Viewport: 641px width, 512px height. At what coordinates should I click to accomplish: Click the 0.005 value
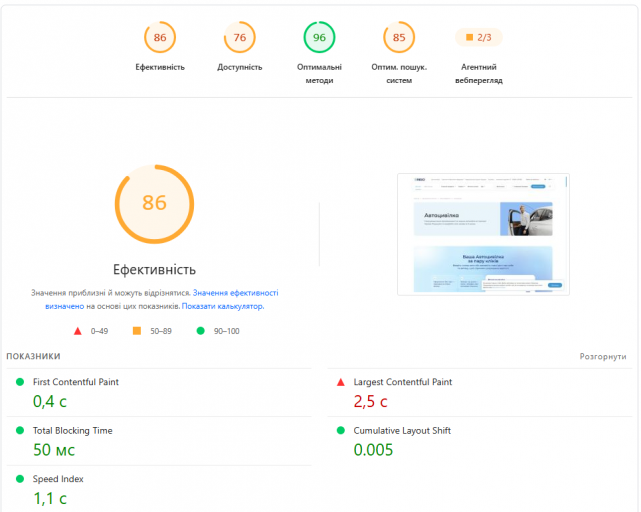(x=373, y=450)
